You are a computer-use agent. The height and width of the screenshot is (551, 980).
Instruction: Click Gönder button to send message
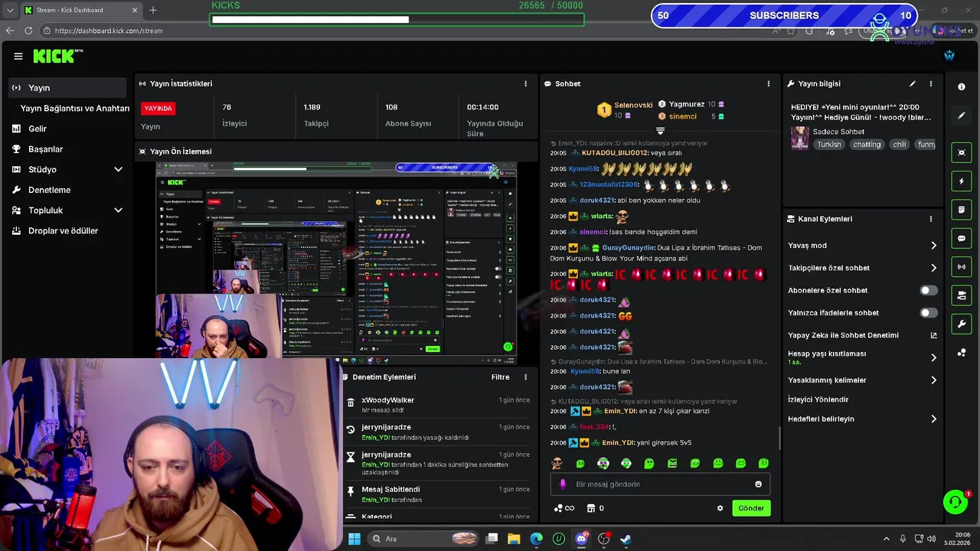[751, 508]
